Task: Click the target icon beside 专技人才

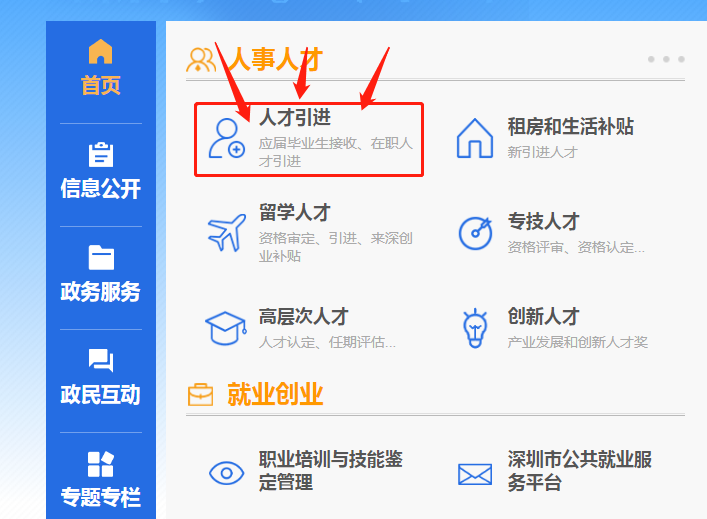Action: [x=475, y=233]
